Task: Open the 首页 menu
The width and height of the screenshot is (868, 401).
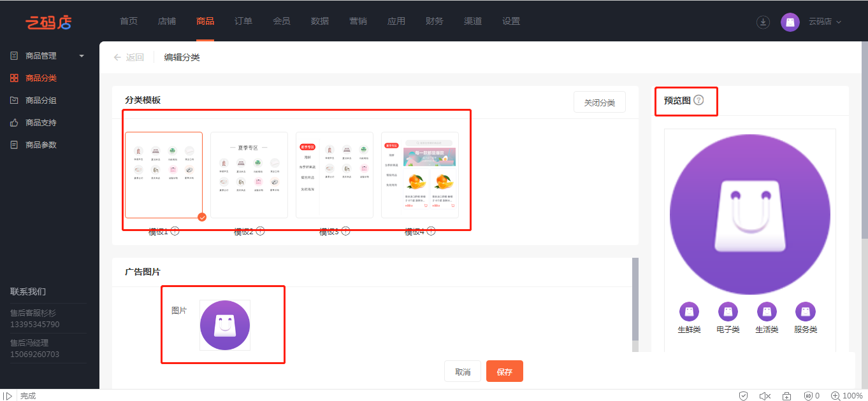Action: [129, 21]
